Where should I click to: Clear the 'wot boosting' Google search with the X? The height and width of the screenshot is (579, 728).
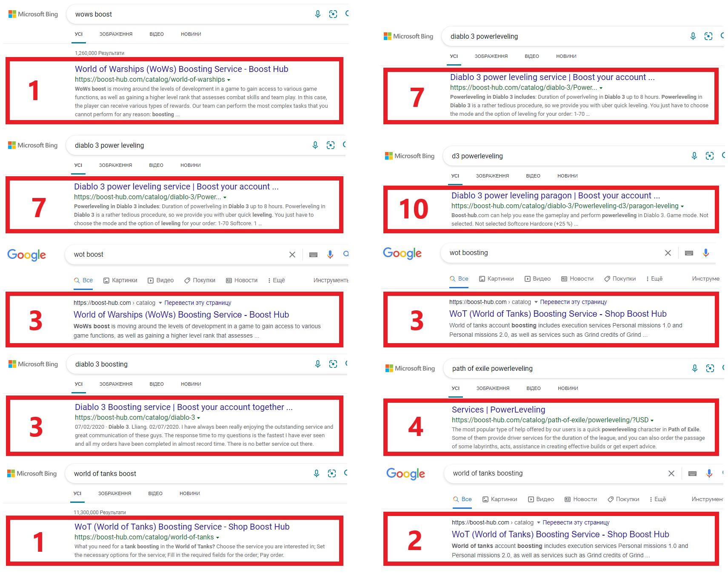pyautogui.click(x=668, y=253)
